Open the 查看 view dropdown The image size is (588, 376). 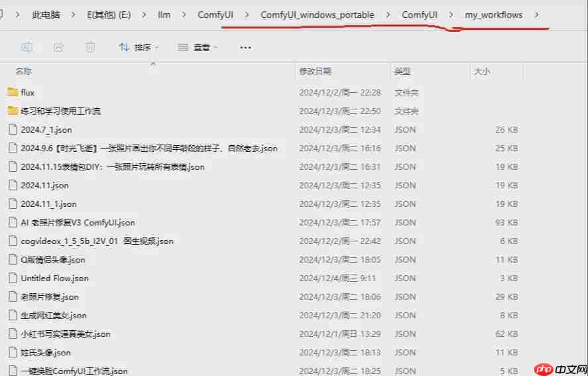pyautogui.click(x=198, y=47)
